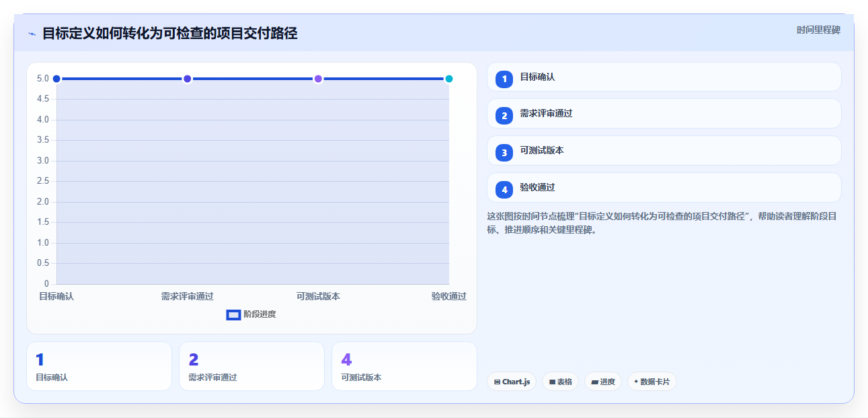The height and width of the screenshot is (418, 868).
Task: Click the sparkle icon in 数据卡片 tag
Action: (x=636, y=381)
